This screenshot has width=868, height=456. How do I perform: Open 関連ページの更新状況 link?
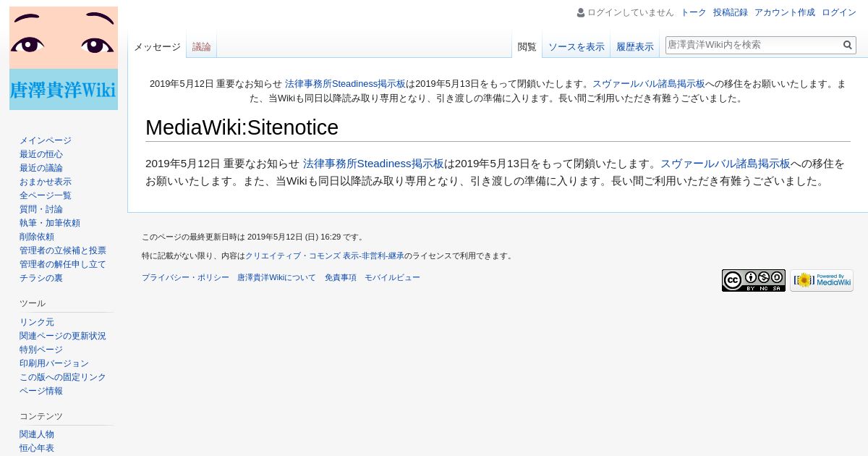tap(63, 336)
